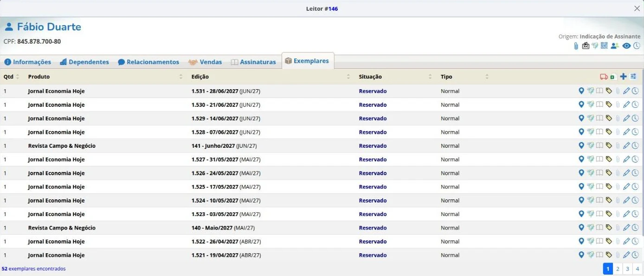Viewport: 644px width, 276px height.
Task: Select the CPF number 845.878.700-80
Action: click(x=39, y=42)
